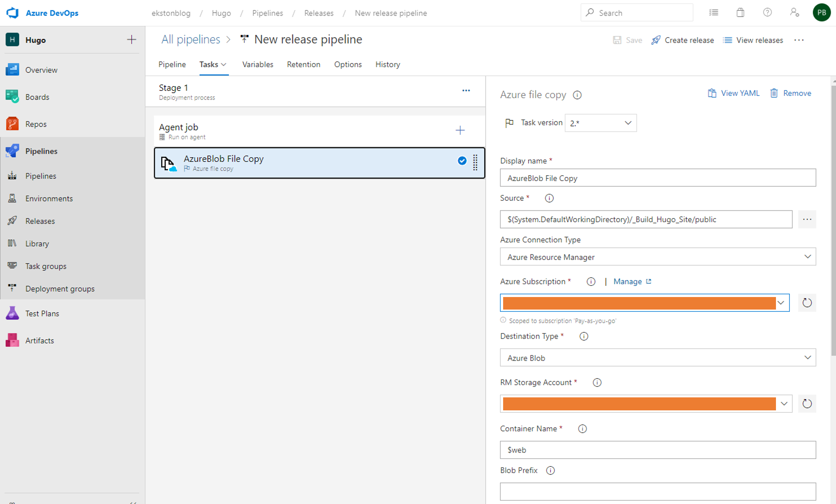Screen dimensions: 836x504
Task: Click the Container Name field
Action: [658, 450]
